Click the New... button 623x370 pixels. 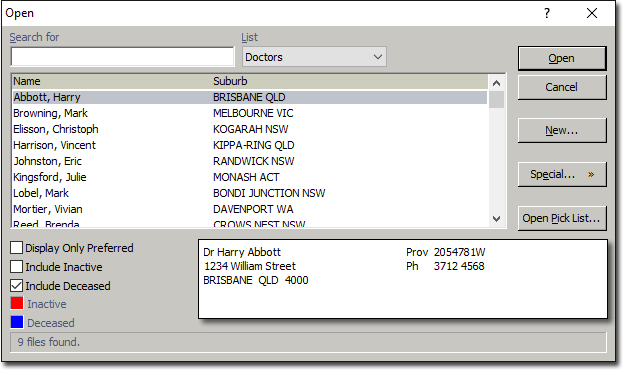coord(562,130)
